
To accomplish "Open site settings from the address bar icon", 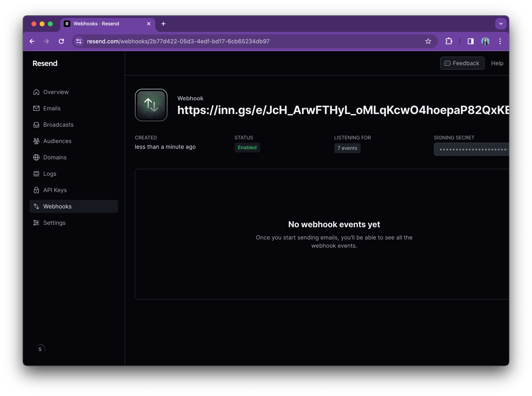I will [79, 41].
